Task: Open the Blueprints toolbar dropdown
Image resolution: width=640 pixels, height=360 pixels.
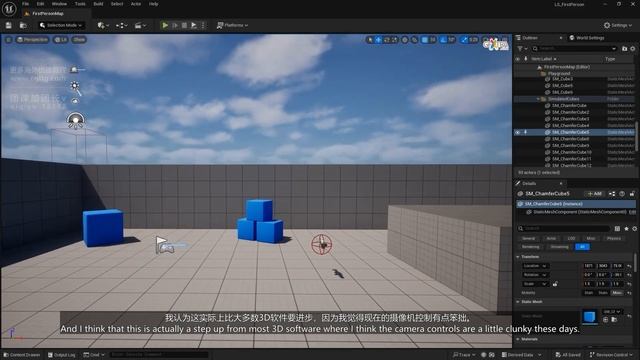Action: pyautogui.click(x=122, y=25)
